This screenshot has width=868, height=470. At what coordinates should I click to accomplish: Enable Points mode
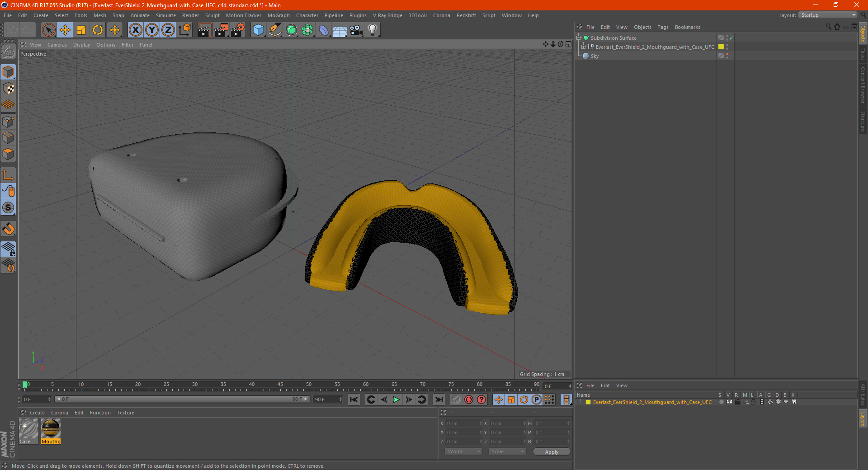8,122
